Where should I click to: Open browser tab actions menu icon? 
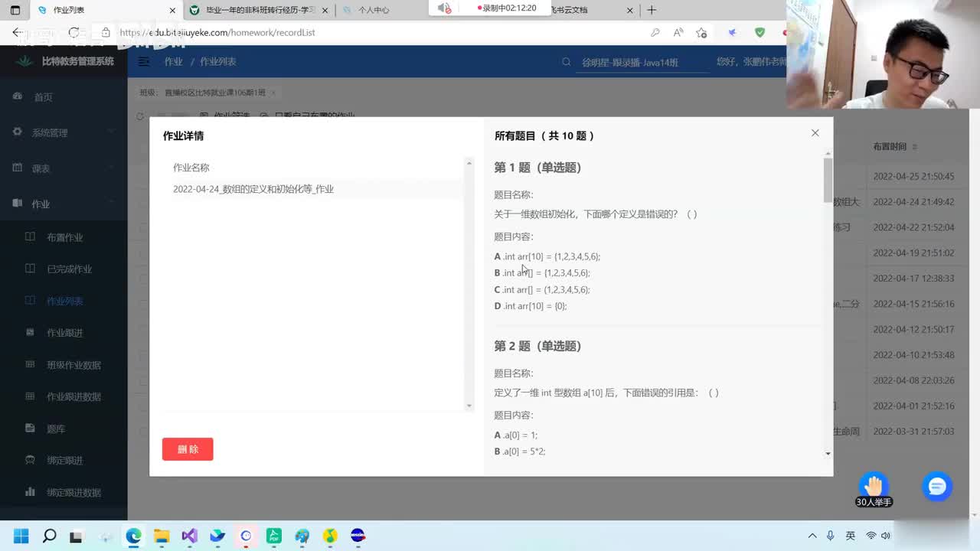pyautogui.click(x=15, y=11)
